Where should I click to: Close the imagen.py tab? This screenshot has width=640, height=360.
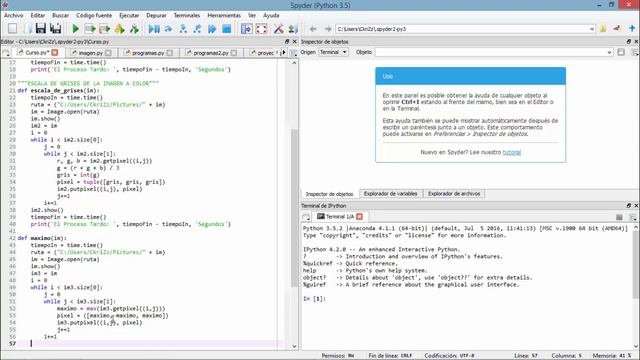click(108, 53)
